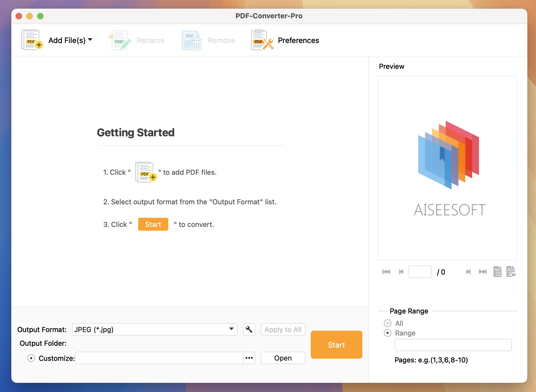Select the Customize output folder option
This screenshot has height=392, width=536.
tap(31, 358)
